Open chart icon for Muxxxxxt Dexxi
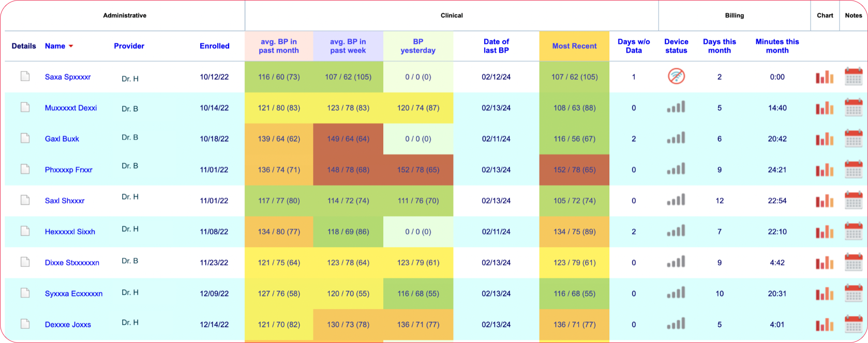The height and width of the screenshot is (343, 868). coord(825,108)
